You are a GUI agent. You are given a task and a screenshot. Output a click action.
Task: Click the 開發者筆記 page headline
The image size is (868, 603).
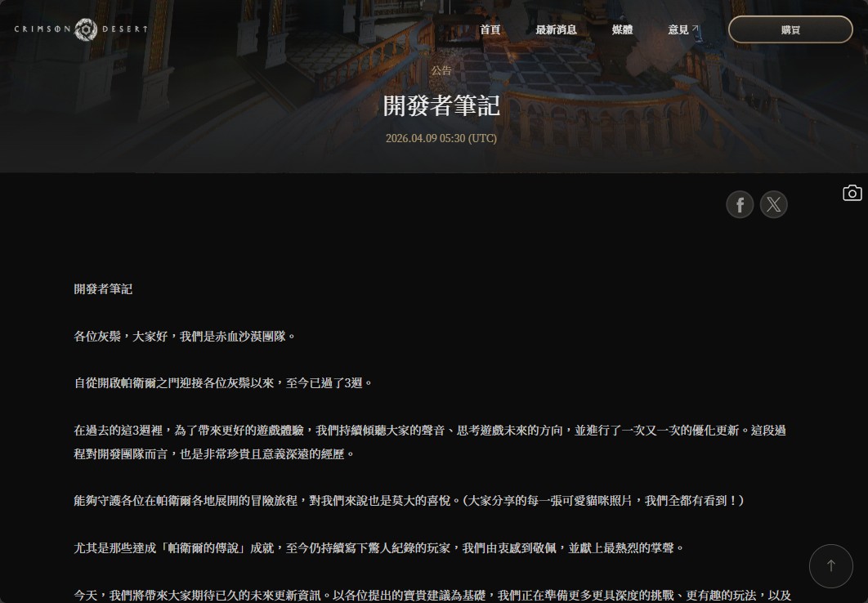pyautogui.click(x=441, y=105)
